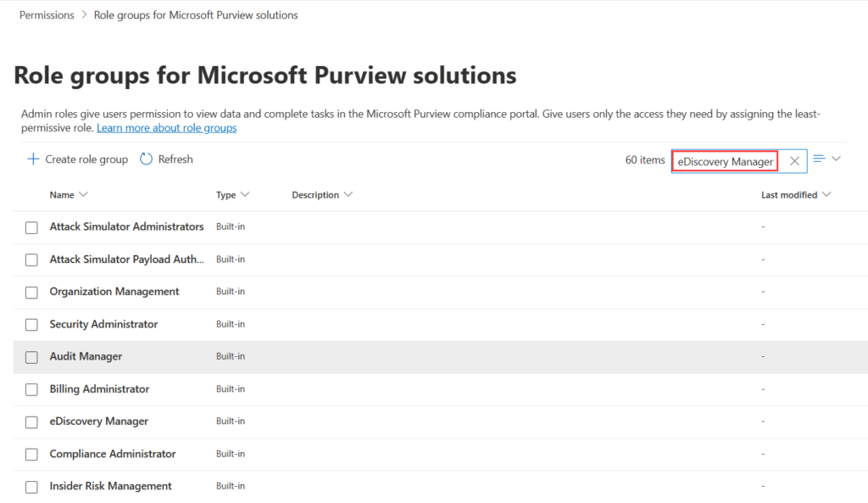Screen dimensions: 868x503
Task: Open the Billing Administrator role group
Action: point(99,389)
